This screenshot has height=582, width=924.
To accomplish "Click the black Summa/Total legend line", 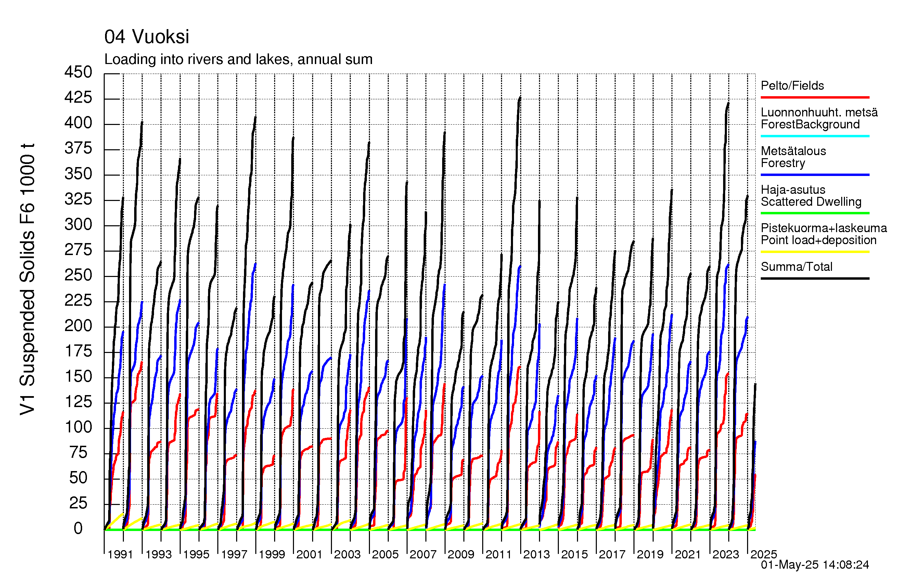I will 815,278.
